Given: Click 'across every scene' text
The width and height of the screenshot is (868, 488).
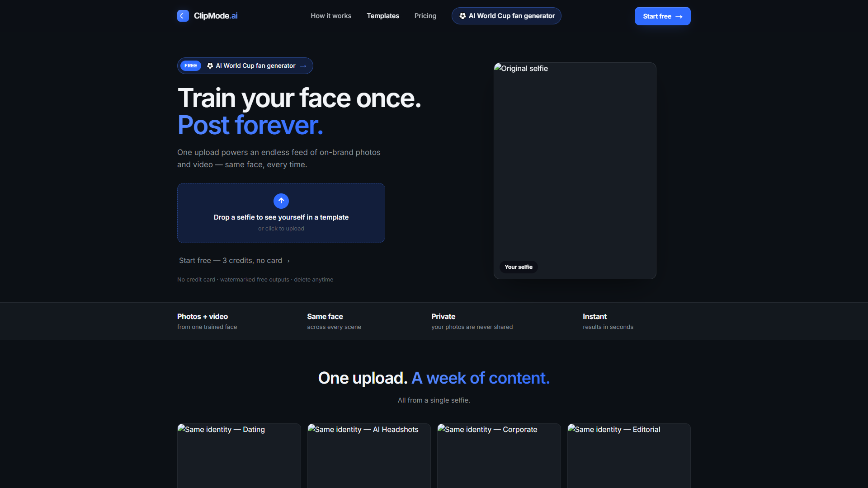Looking at the screenshot, I should tap(334, 327).
